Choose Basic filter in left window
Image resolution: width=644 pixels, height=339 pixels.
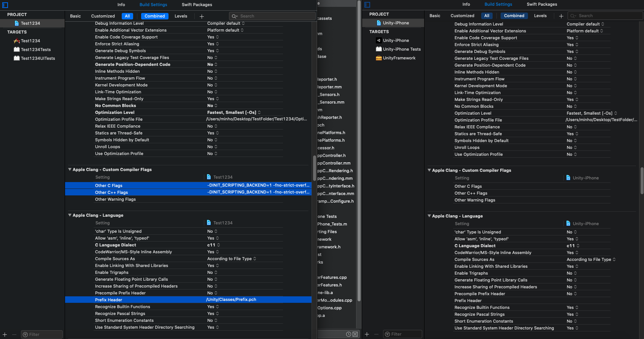(75, 16)
